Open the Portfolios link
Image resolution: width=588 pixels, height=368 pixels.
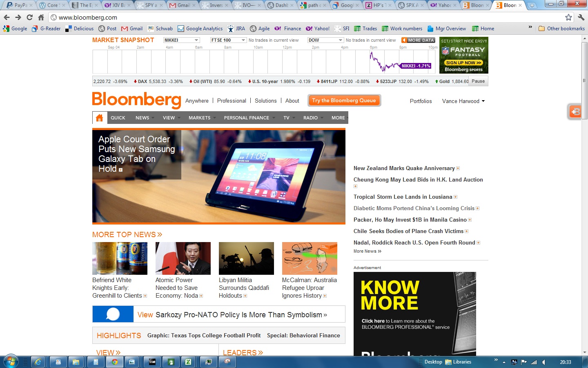(x=421, y=101)
